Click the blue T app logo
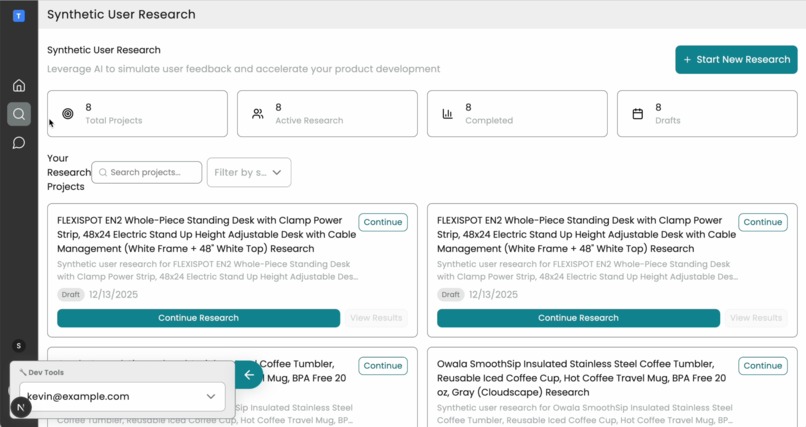Image resolution: width=806 pixels, height=427 pixels. coord(19,16)
